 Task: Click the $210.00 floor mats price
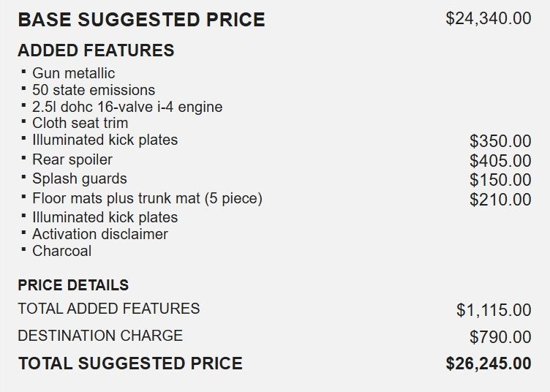[x=500, y=200]
